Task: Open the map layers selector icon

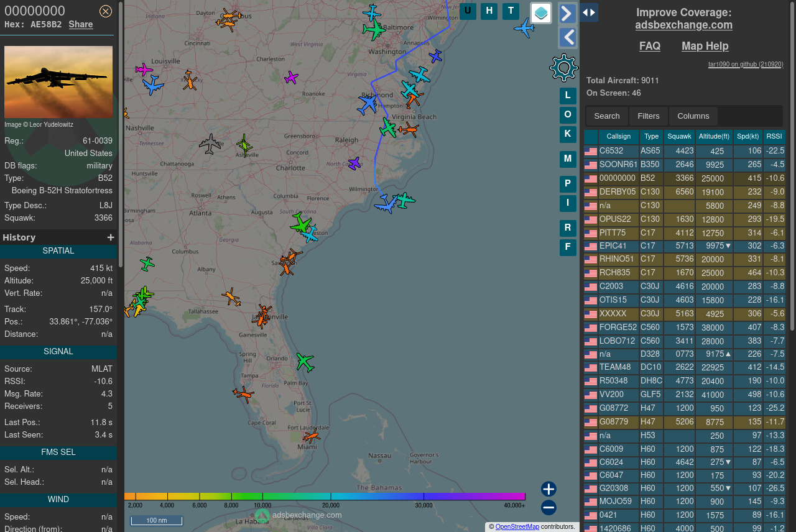Action: [541, 13]
